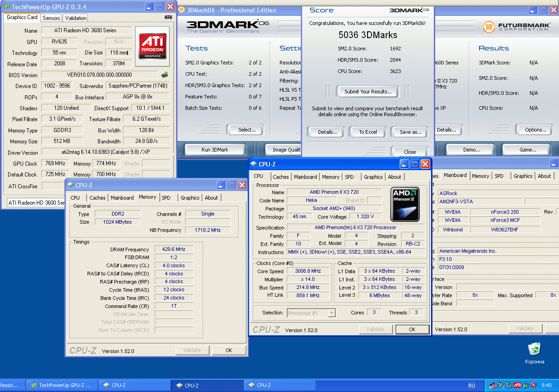559x392 pixels.
Task: Click the CPU-Z Memory window title icon
Action: [x=70, y=185]
